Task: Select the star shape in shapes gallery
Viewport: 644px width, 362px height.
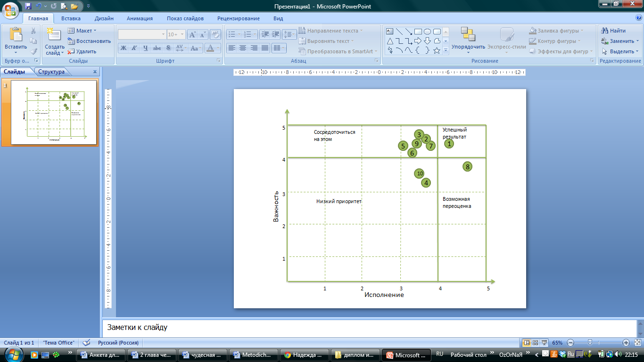Action: click(437, 50)
